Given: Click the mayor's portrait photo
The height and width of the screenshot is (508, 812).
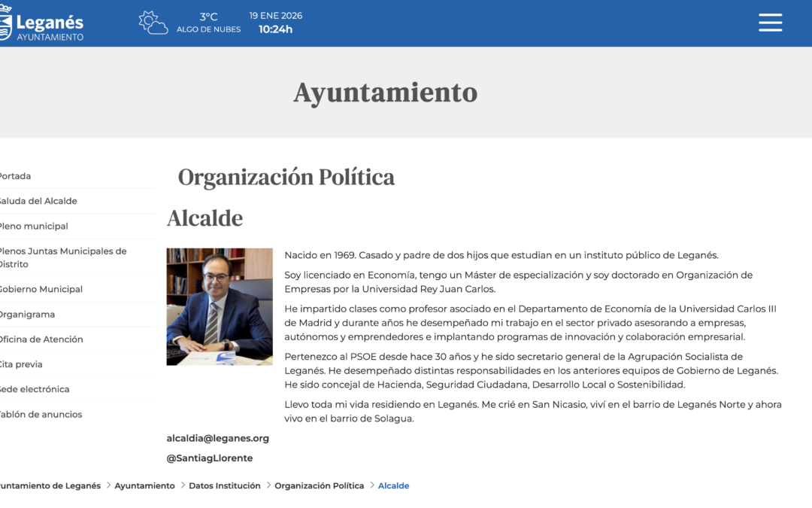Looking at the screenshot, I should click(219, 306).
